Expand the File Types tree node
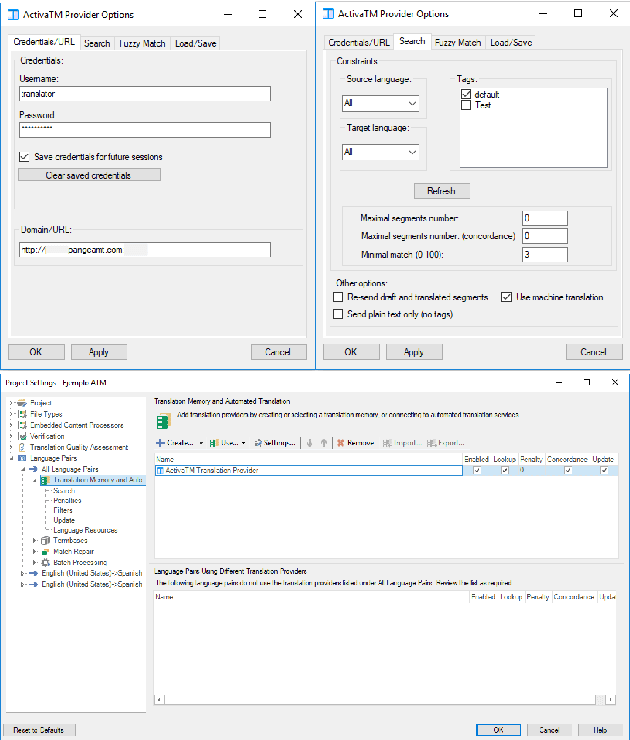Screen dimensions: 630x740 (x=11, y=414)
